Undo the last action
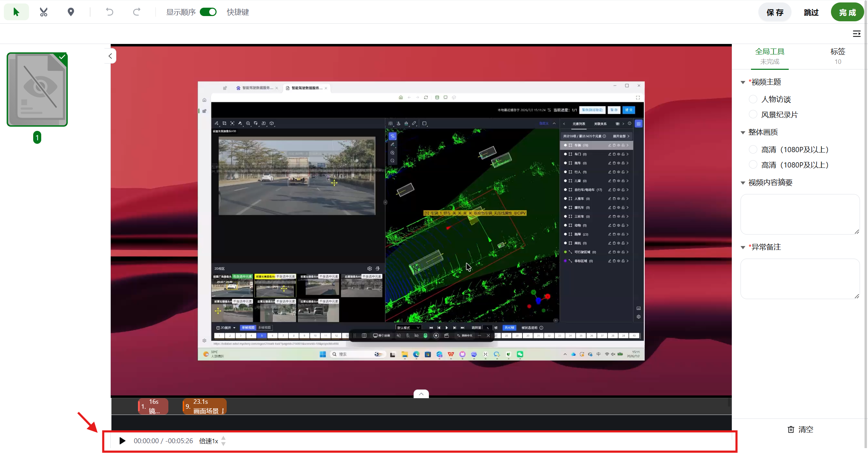 110,12
